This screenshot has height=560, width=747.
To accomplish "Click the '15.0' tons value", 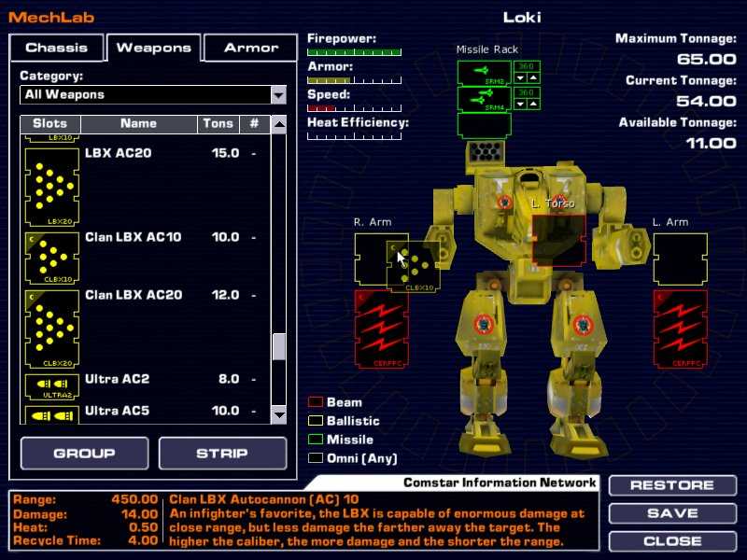I will pyautogui.click(x=225, y=153).
